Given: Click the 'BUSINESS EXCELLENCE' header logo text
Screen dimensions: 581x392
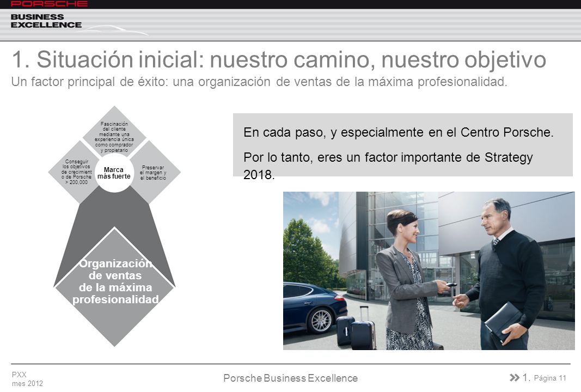Looking at the screenshot, I should pos(46,21).
